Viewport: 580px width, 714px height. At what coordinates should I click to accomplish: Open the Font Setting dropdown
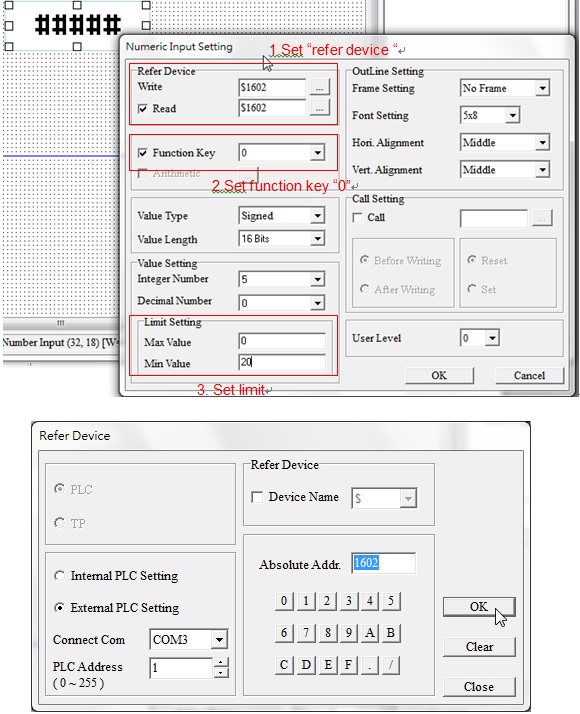pyautogui.click(x=513, y=115)
